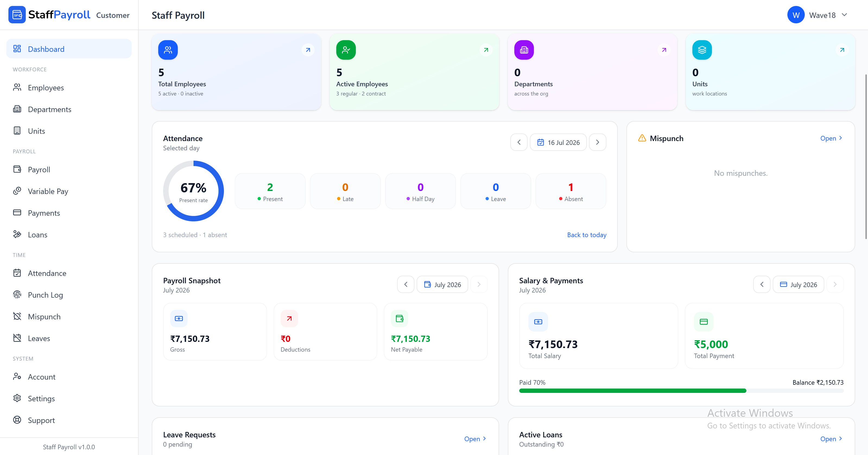This screenshot has width=868, height=455.
Task: Open the Departments sidebar page
Action: (x=69, y=109)
